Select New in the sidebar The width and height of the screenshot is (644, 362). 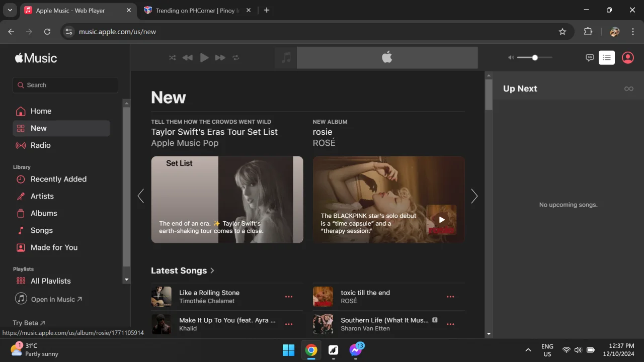click(61, 128)
